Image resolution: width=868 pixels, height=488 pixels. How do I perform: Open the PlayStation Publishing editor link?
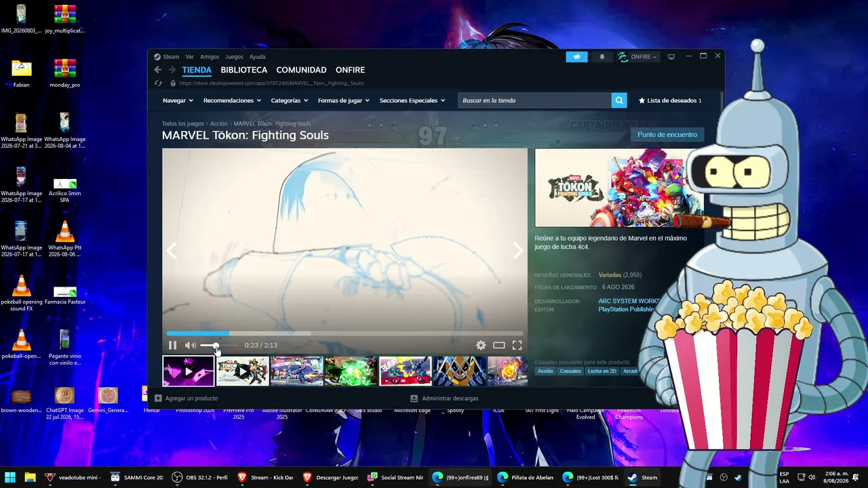tap(626, 309)
